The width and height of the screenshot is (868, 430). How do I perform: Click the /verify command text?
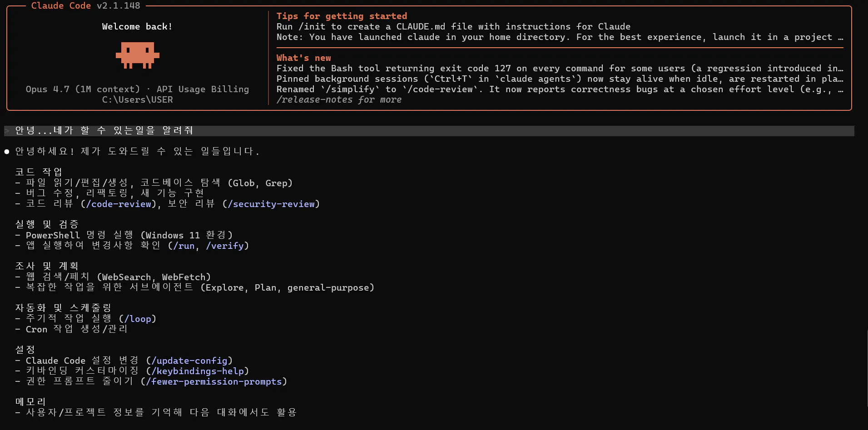pos(225,246)
